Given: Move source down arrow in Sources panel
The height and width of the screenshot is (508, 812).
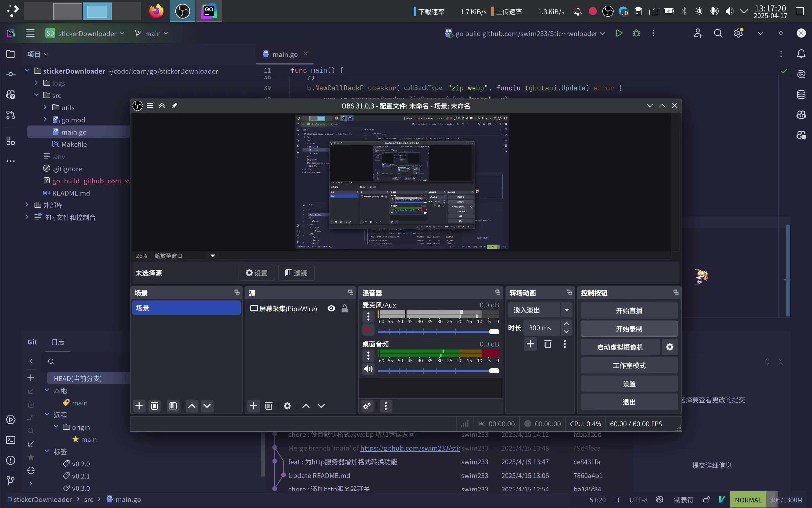Looking at the screenshot, I should coord(321,406).
